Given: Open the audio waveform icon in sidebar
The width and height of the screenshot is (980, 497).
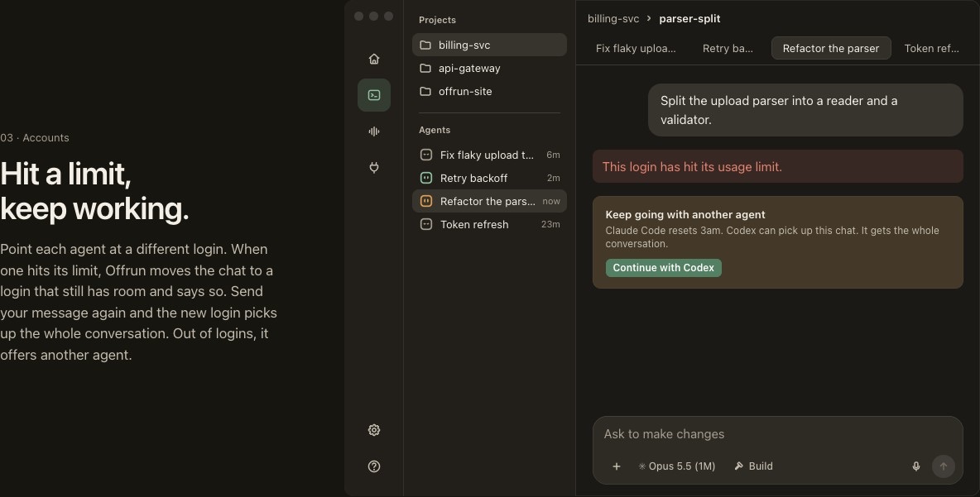Looking at the screenshot, I should [x=374, y=131].
